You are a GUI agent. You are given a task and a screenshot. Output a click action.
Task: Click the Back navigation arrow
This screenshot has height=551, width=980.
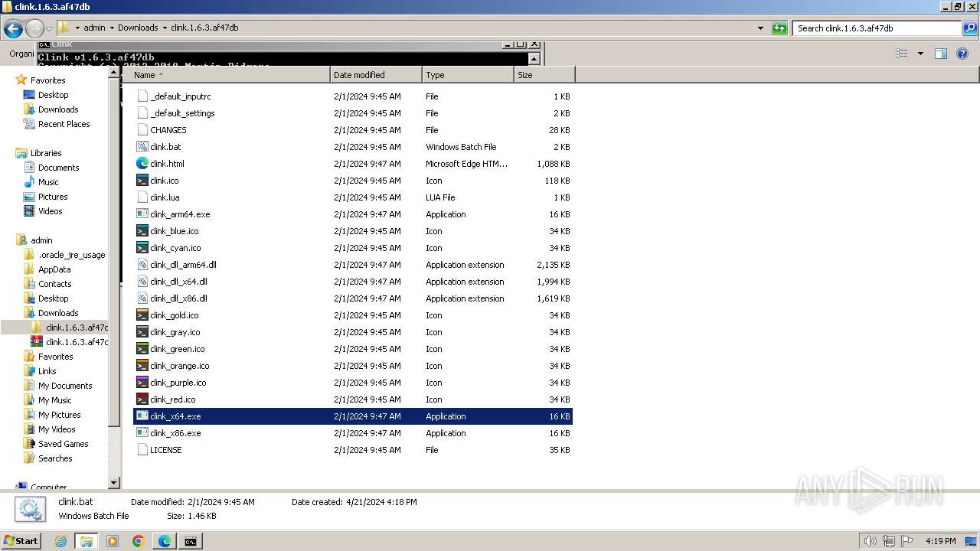tap(13, 28)
